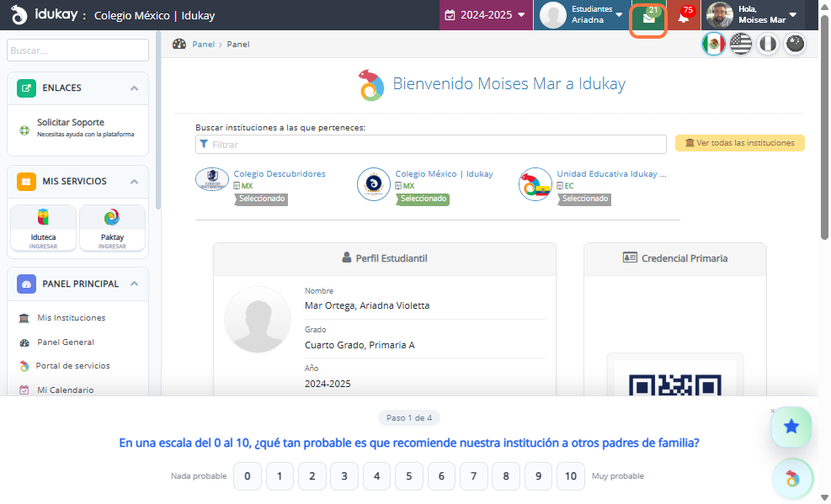Screen dimensions: 831x504
Task: Click the Panel General palette icon
Action: point(24,342)
